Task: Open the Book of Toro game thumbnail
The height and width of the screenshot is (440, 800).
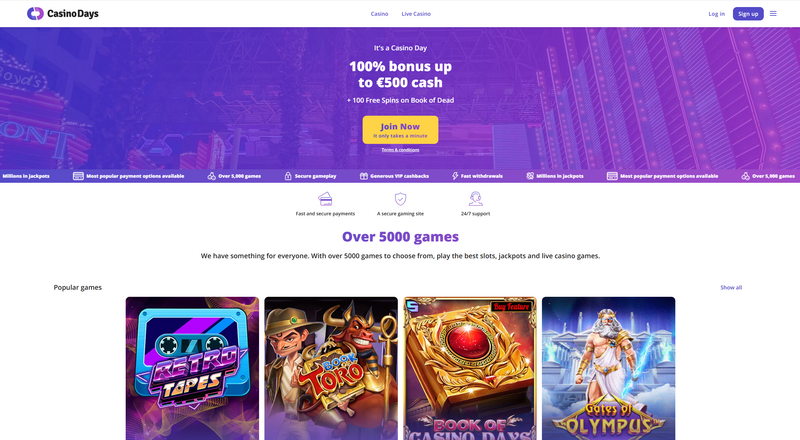Action: pyautogui.click(x=331, y=369)
